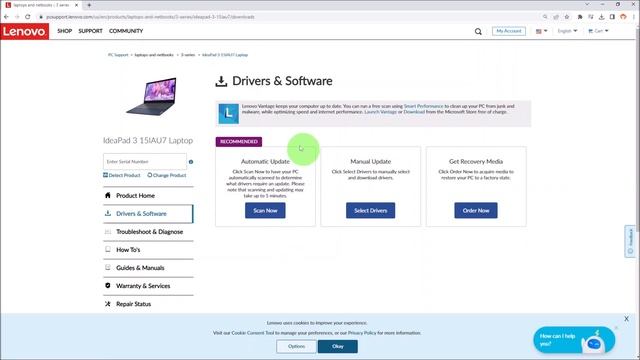Click the Cookie Consent Tool link
Image resolution: width=640 pixels, height=360 pixels.
click(253, 333)
